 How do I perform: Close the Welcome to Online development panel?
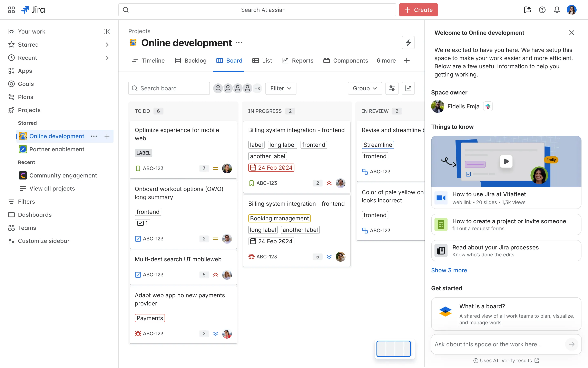tap(571, 33)
